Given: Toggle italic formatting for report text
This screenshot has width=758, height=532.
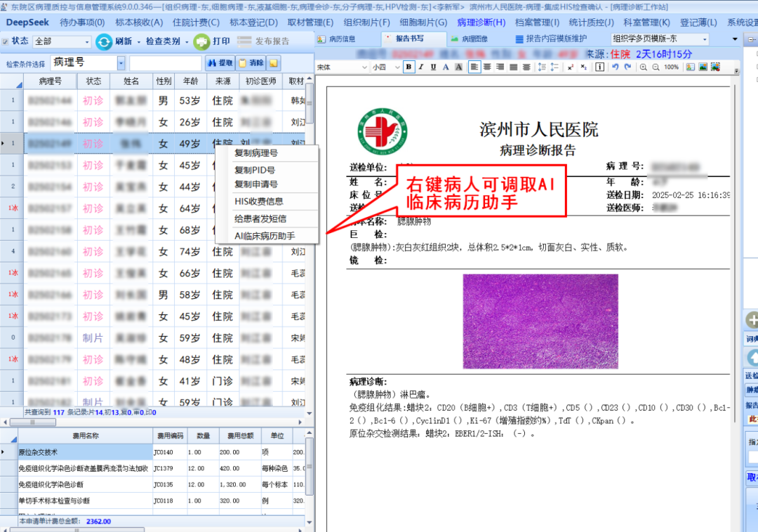Looking at the screenshot, I should [420, 67].
